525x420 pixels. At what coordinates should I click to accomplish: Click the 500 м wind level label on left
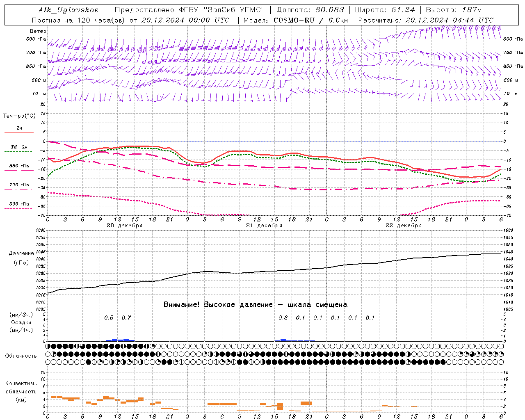click(39, 80)
